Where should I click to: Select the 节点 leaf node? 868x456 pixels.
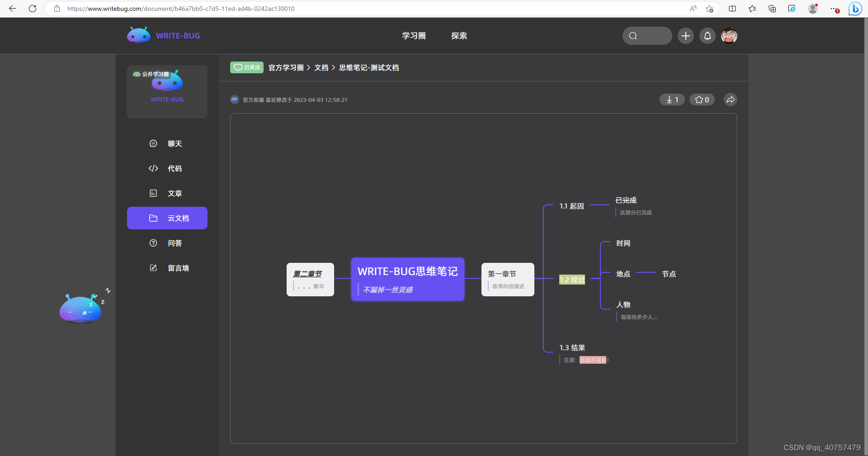point(669,274)
